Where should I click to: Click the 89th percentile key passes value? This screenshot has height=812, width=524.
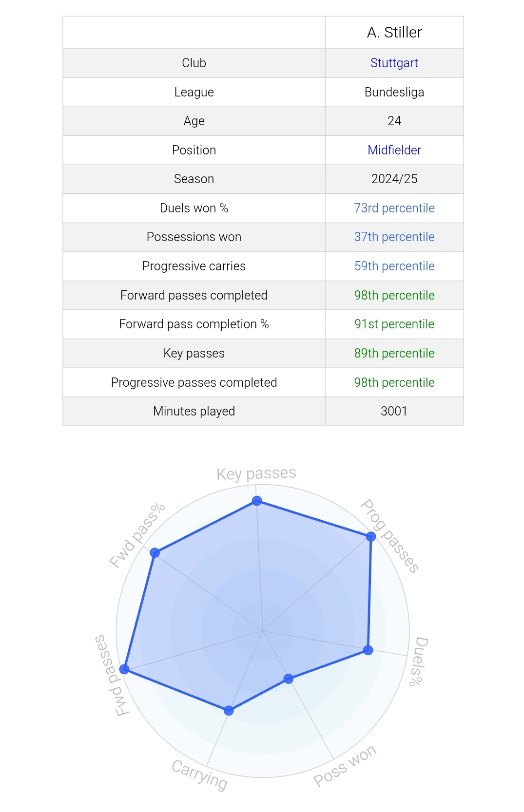(394, 353)
